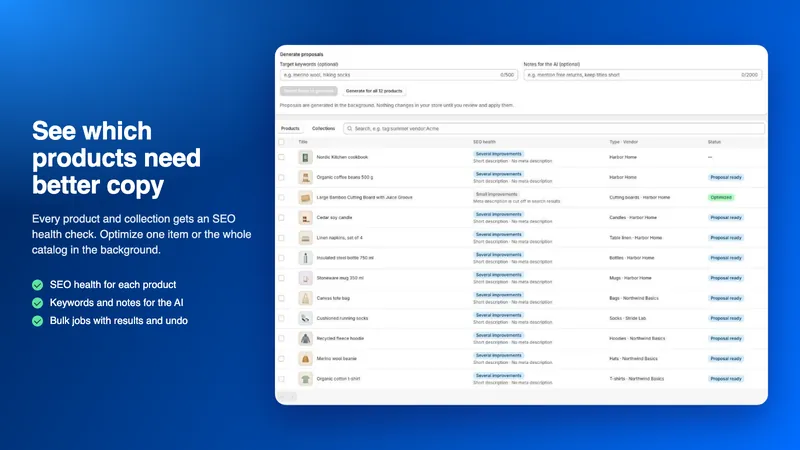Viewport: 800px width, 450px height.
Task: Click the Cushioned running socks thumbnail
Action: tap(305, 318)
